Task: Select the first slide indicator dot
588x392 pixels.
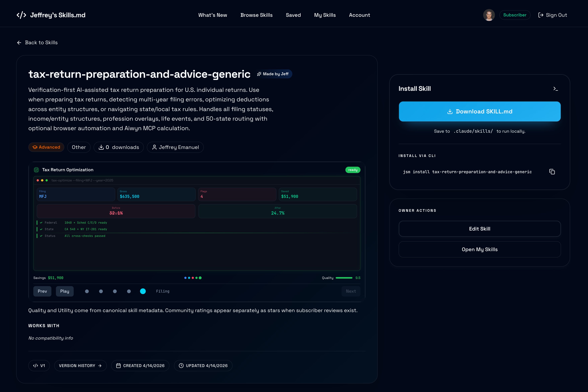Action: [x=87, y=291]
